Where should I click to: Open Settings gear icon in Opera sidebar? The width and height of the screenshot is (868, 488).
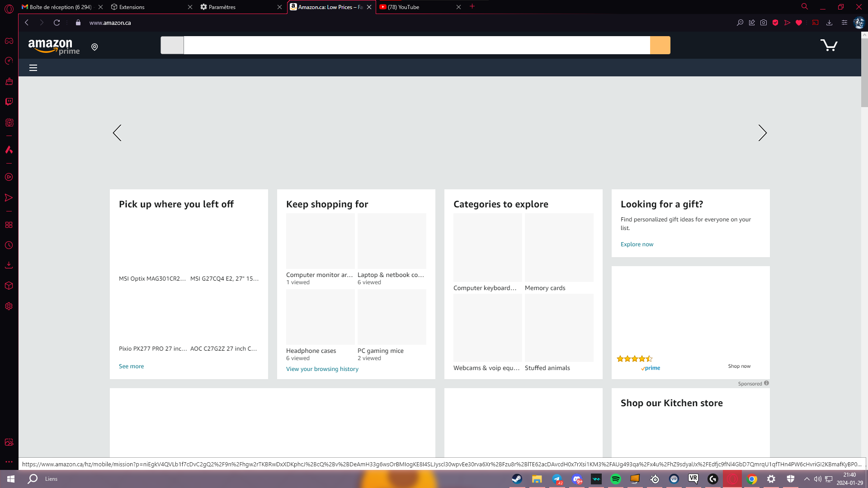tap(9, 306)
